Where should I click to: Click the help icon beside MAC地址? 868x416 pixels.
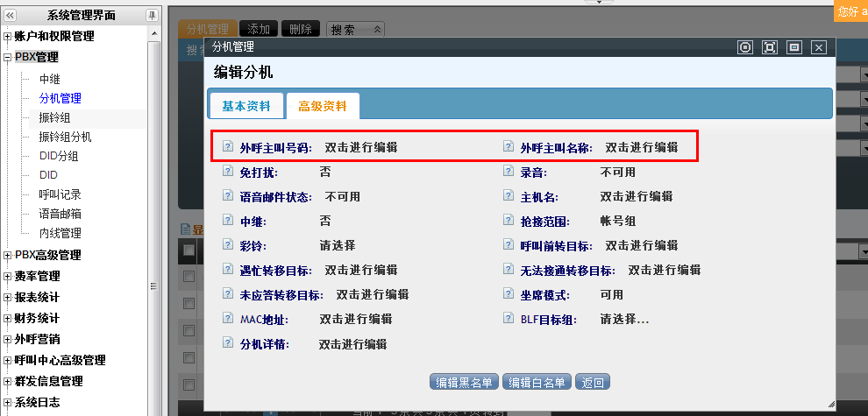[x=228, y=319]
